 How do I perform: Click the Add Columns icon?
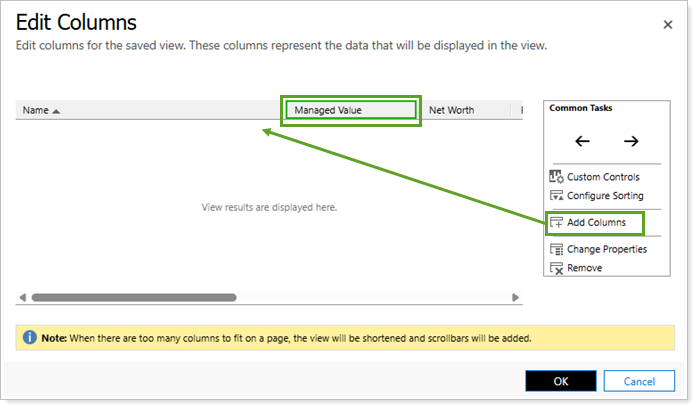tap(557, 222)
